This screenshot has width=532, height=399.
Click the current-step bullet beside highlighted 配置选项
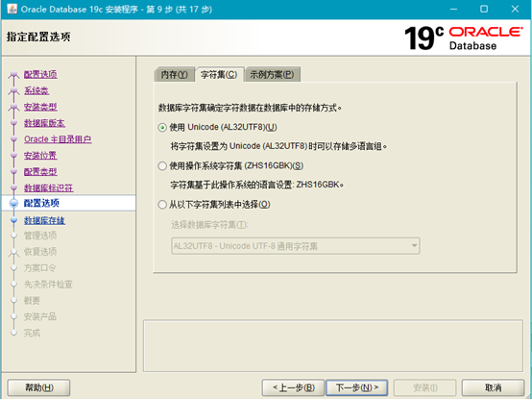pos(13,203)
